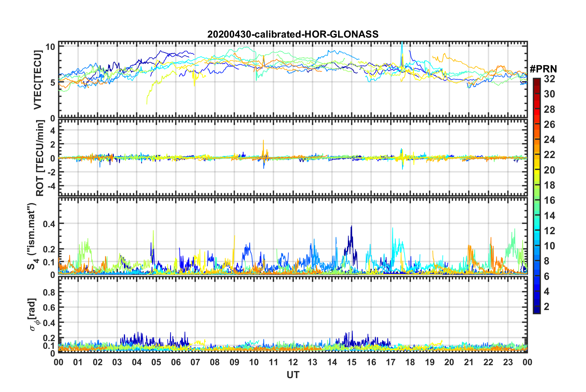This screenshot has height=392, width=586.
Task: Click the "22" tick on the PRN colorbar
Action: [549, 155]
